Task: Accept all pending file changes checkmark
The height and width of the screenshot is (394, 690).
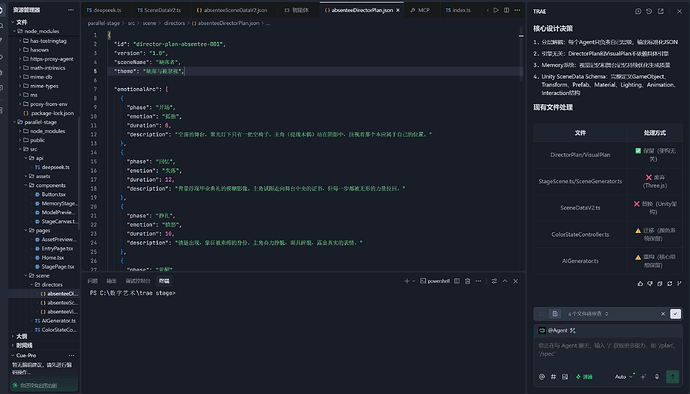Action: coord(675,314)
